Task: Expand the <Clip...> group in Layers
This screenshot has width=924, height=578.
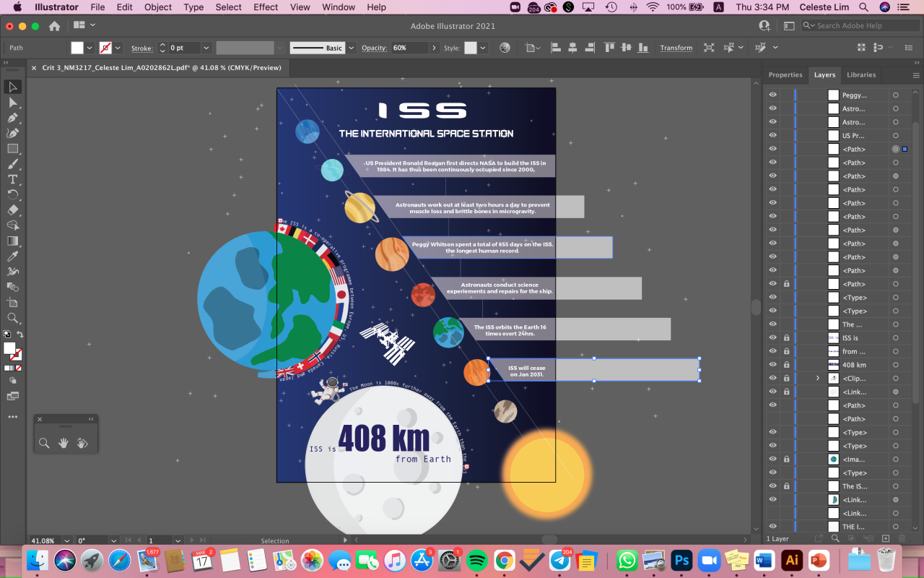Action: click(818, 378)
